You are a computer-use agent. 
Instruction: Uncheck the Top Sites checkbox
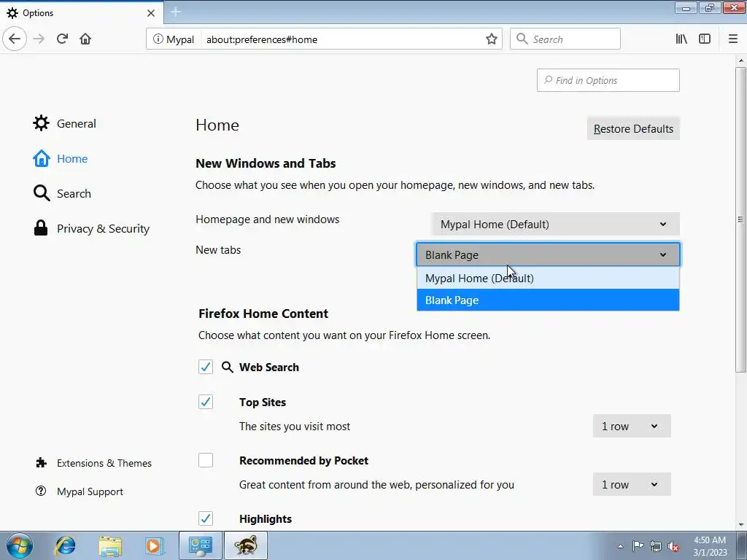click(206, 402)
